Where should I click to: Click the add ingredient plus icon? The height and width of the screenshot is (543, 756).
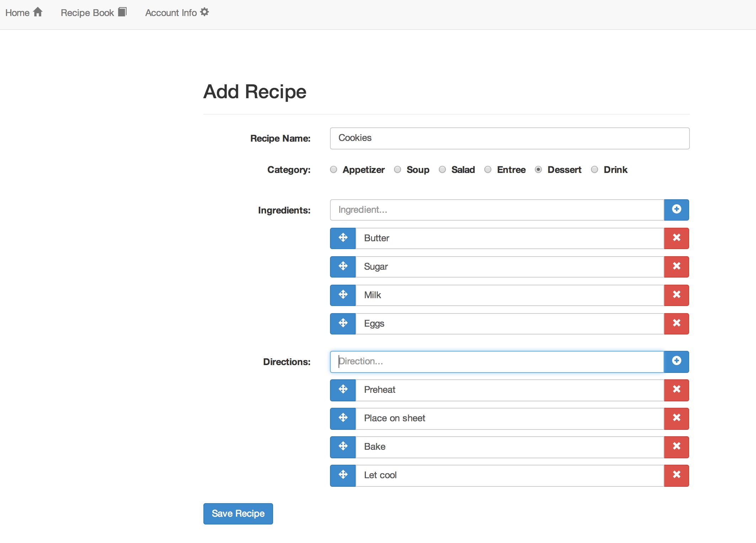[x=676, y=210]
